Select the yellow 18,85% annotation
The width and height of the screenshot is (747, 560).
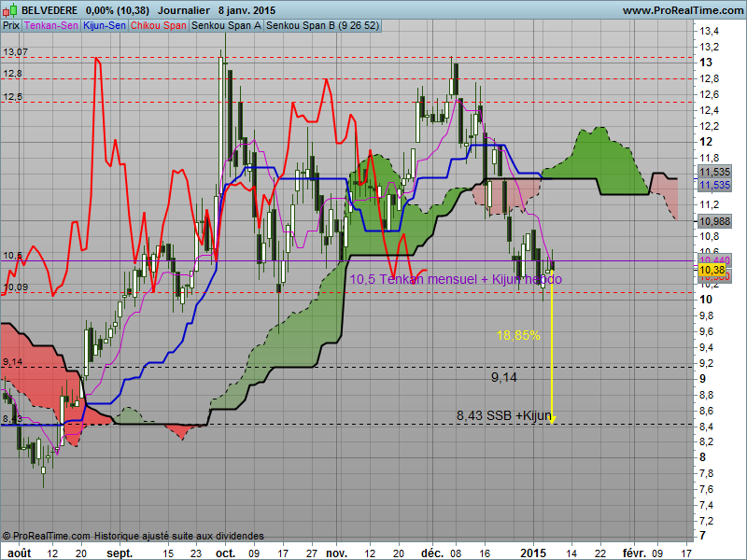pos(518,335)
